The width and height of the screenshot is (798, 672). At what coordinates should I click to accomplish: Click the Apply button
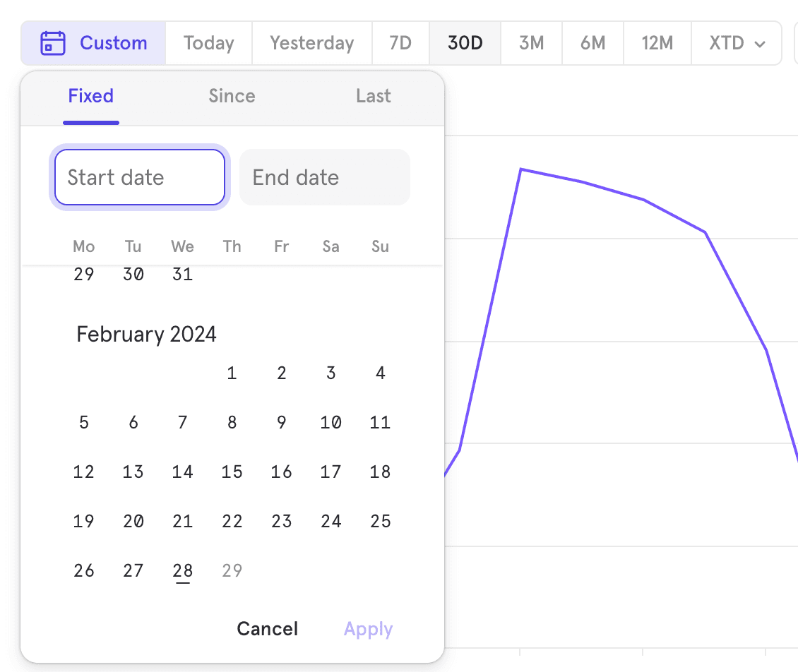click(x=368, y=628)
